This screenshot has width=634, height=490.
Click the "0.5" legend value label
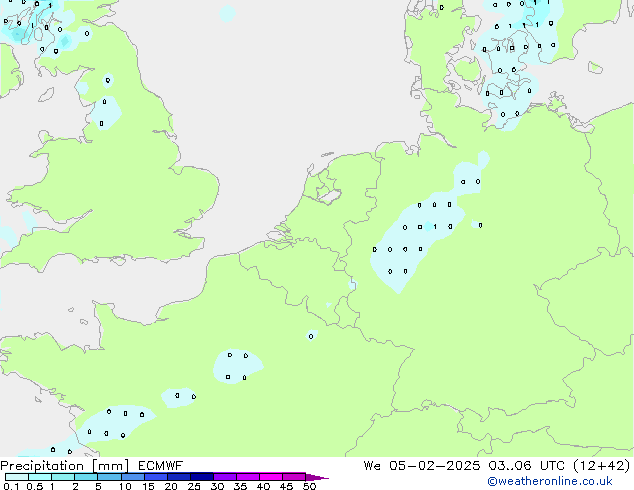point(35,486)
